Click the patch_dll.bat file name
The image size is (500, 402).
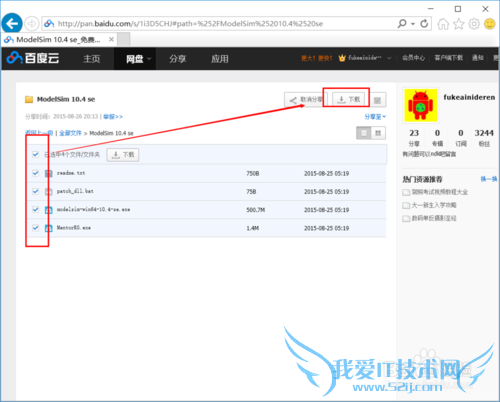pyautogui.click(x=75, y=191)
